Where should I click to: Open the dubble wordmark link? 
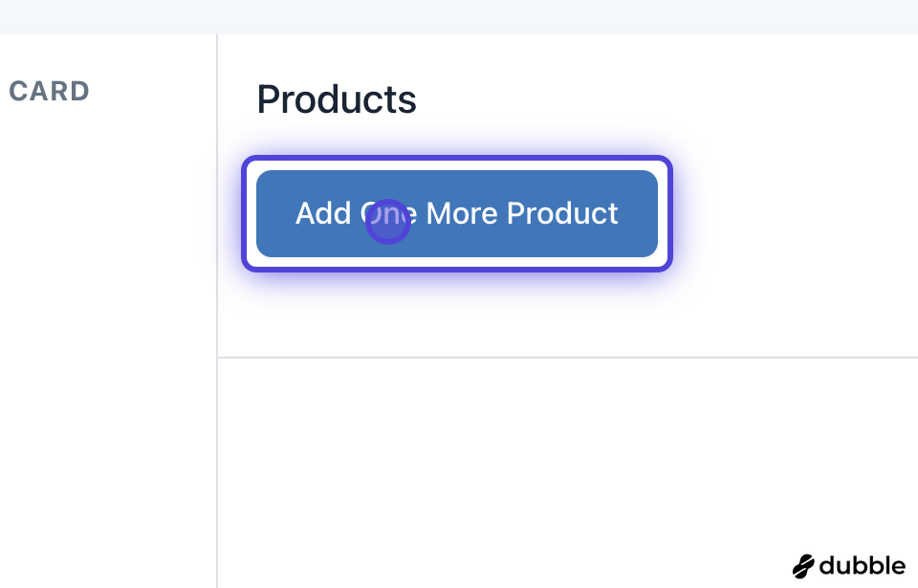pos(862,565)
